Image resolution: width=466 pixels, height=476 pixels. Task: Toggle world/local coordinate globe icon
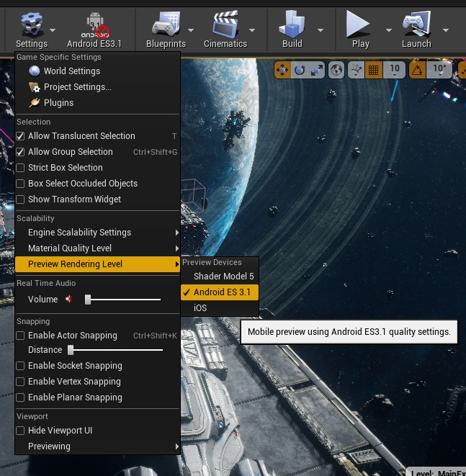(336, 70)
